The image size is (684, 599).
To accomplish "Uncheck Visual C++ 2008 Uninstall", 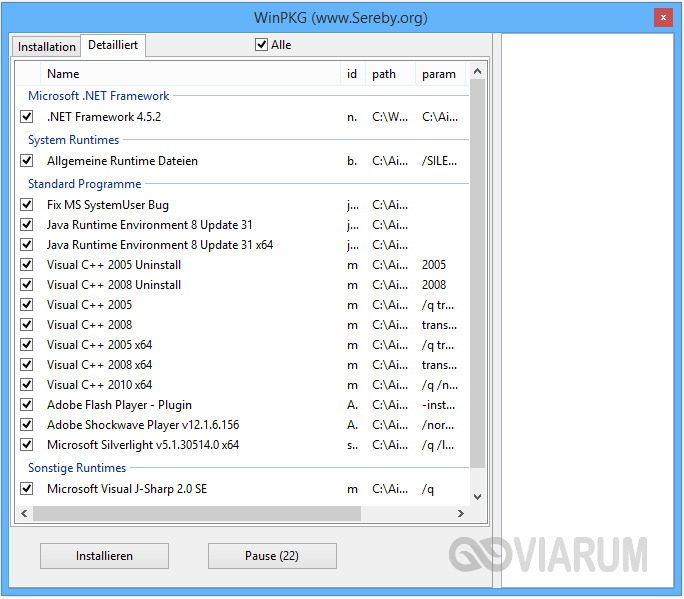I will pyautogui.click(x=27, y=285).
